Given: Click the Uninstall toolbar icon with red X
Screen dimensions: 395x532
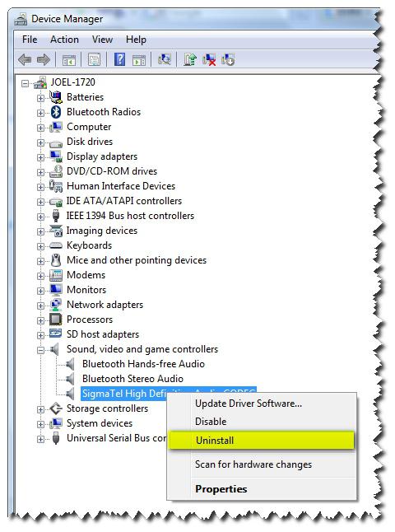Looking at the screenshot, I should 209,60.
